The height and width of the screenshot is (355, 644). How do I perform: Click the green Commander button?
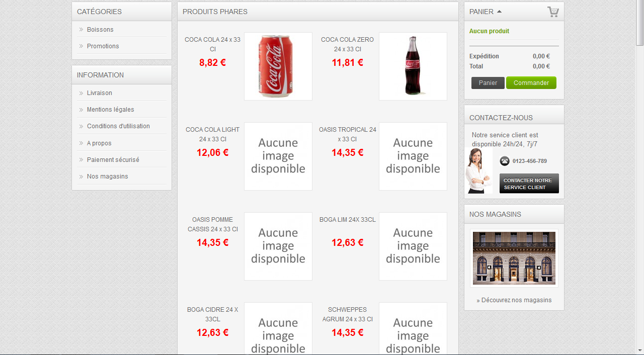(x=531, y=83)
